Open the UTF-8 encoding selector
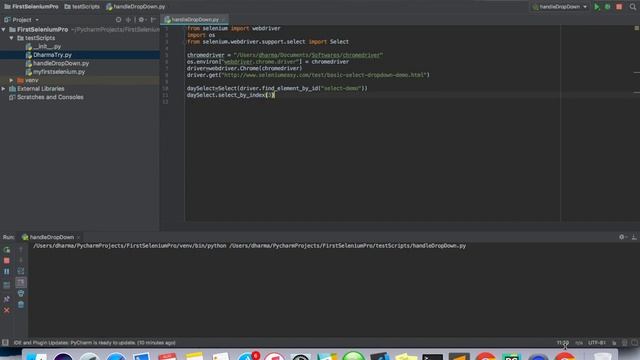This screenshot has width=640, height=360. pos(597,343)
